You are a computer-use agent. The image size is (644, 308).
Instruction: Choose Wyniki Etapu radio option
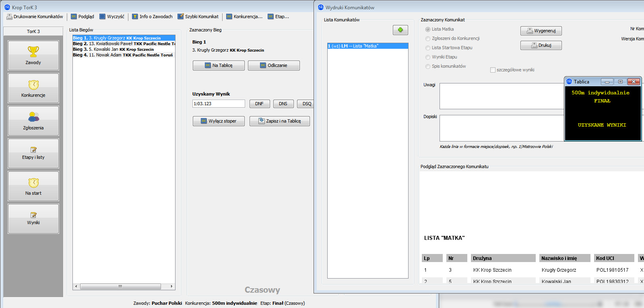coord(428,57)
